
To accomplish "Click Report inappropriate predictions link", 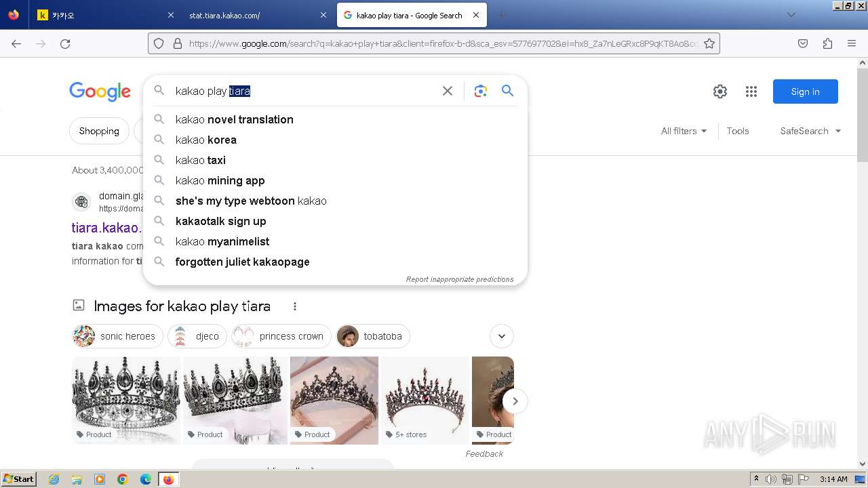I will (460, 279).
